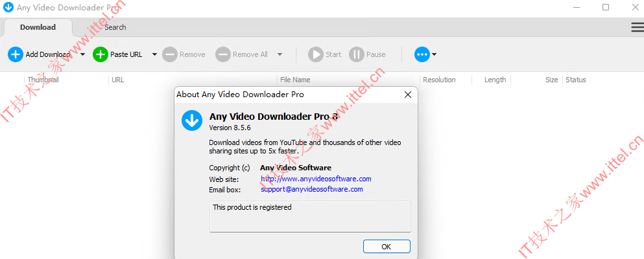
Task: Click the 'Any Video Downloader Pro 8' heading
Action: (274, 117)
